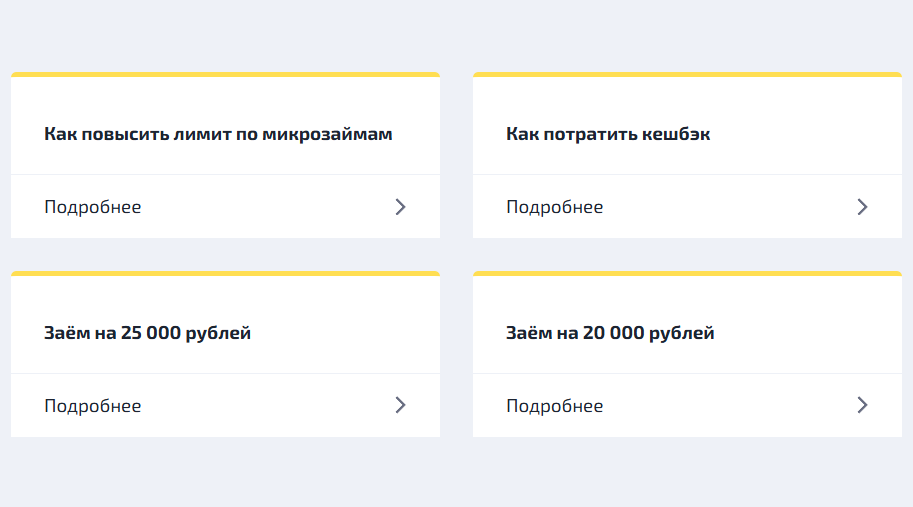
Task: Select the "Заём на 20 000 рублей" heading
Action: (610, 333)
